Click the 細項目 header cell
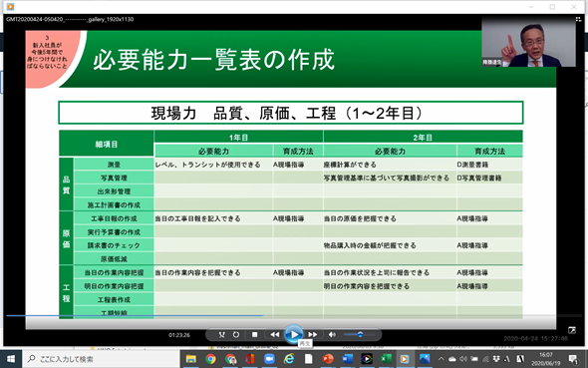Screen dimensions: 588x368 click(107, 144)
